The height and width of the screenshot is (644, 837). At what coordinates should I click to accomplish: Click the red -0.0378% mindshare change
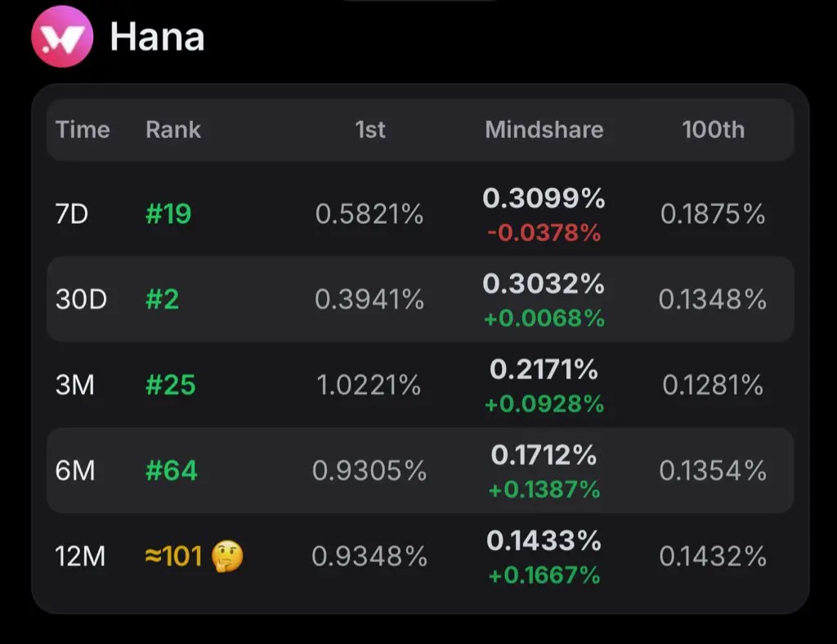(x=544, y=233)
